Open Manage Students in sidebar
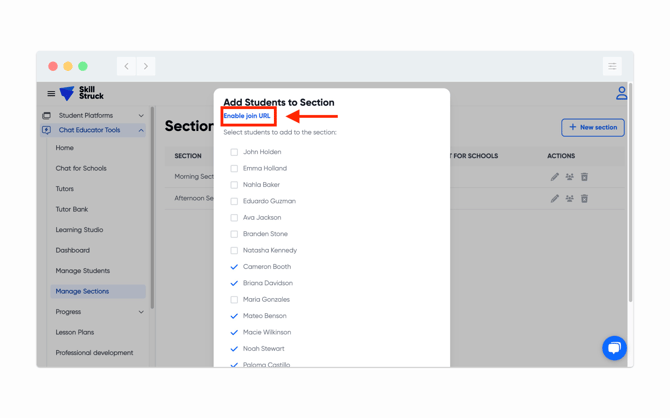The image size is (670, 418). 83,271
